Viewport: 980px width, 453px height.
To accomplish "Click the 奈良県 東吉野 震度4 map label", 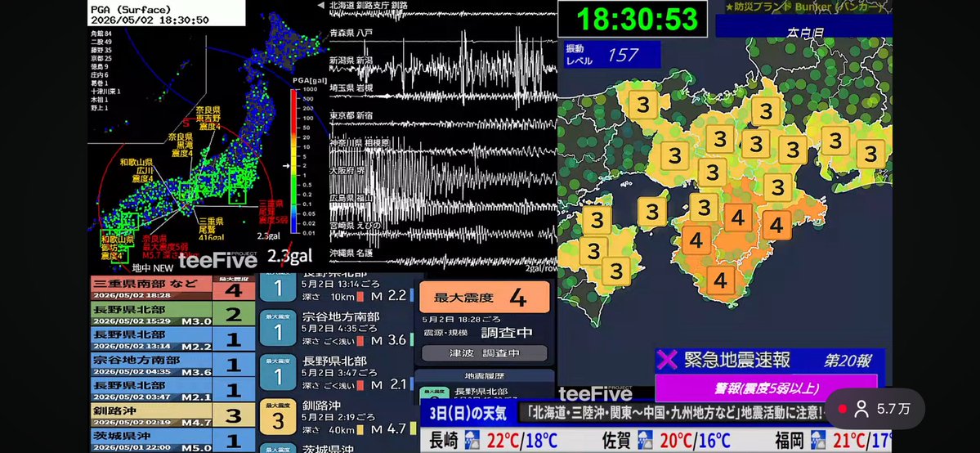I will pyautogui.click(x=208, y=119).
